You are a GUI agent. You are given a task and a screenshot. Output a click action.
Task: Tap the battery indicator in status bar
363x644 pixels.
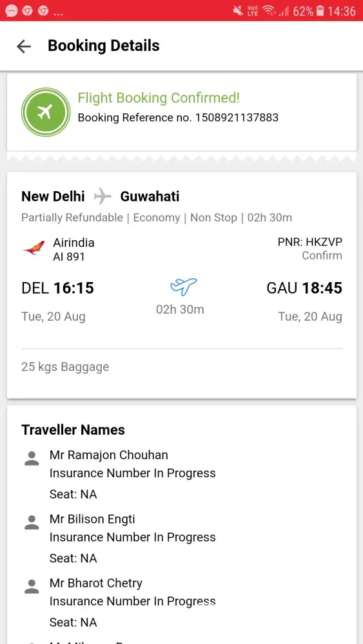click(x=320, y=11)
